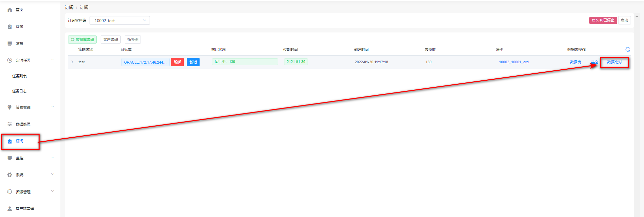The width and height of the screenshot is (644, 217).
Task: Open the 订阅客户端 dropdown showing 10002-test
Action: click(119, 20)
